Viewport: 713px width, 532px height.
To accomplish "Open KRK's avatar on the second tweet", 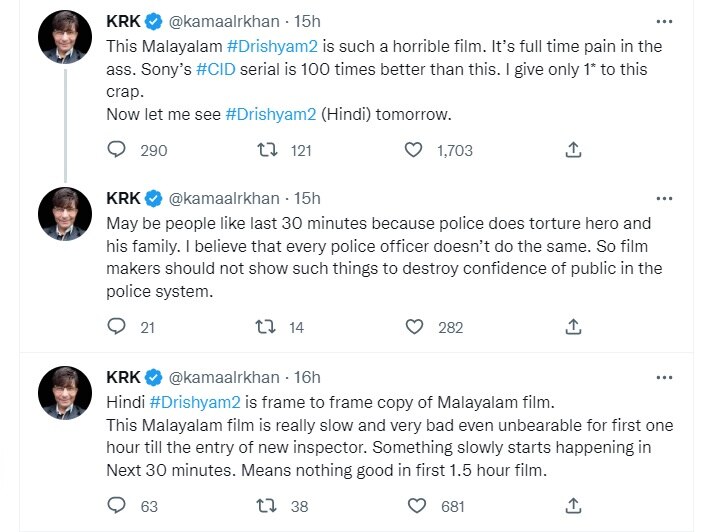I will pos(65,214).
